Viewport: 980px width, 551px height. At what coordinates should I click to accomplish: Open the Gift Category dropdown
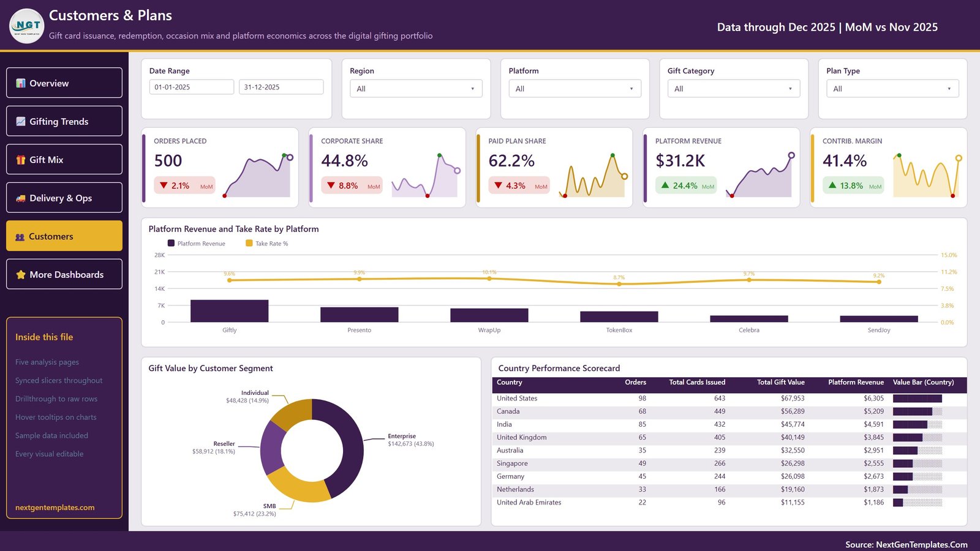click(734, 89)
